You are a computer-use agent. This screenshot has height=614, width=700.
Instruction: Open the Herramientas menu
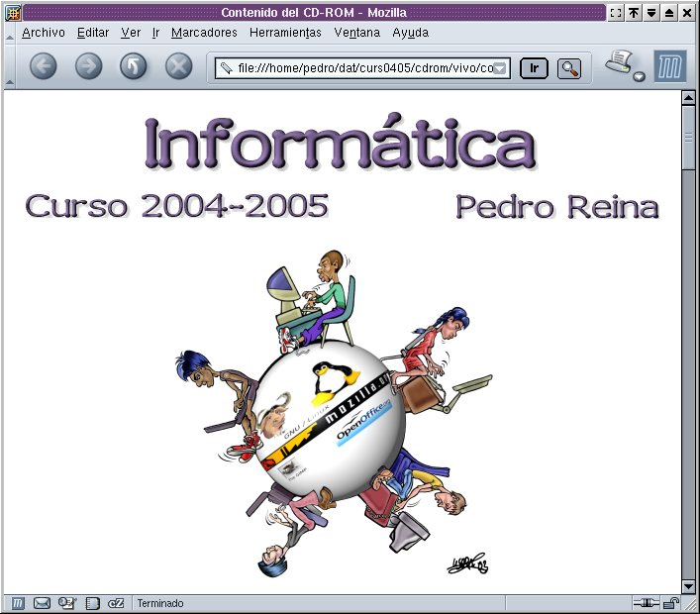(x=285, y=33)
